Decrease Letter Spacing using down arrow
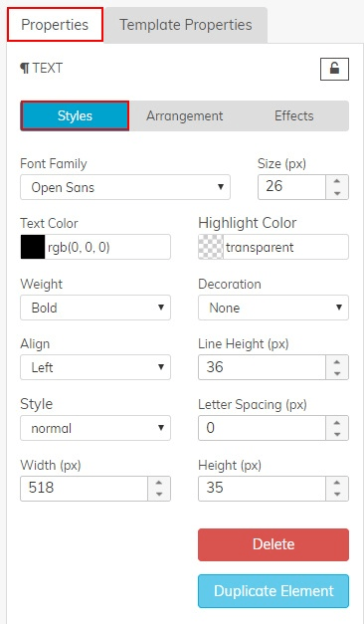This screenshot has width=364, height=624. [337, 434]
